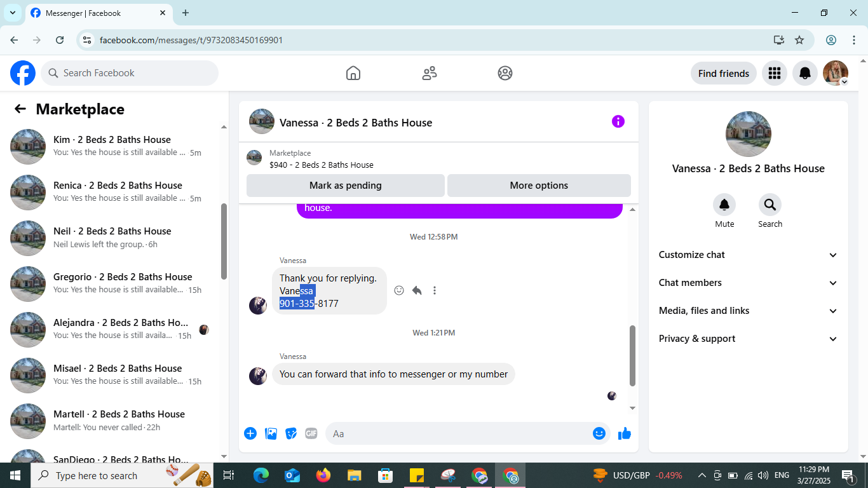Open a new browser tab
Image resolution: width=868 pixels, height=488 pixels.
pos(186,13)
